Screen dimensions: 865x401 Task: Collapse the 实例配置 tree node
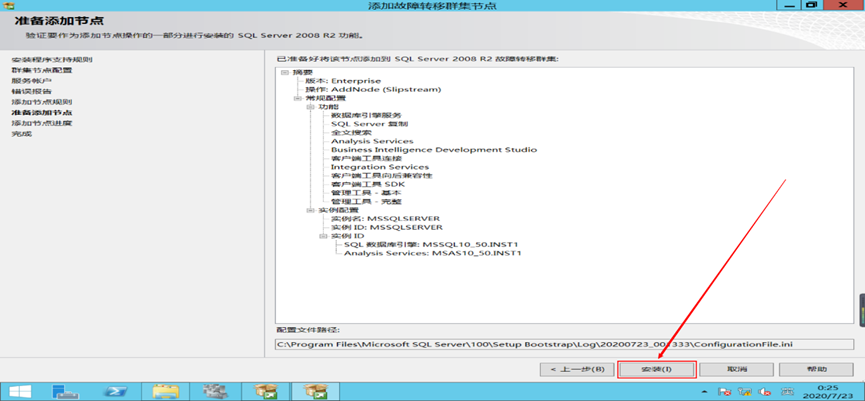click(x=311, y=210)
